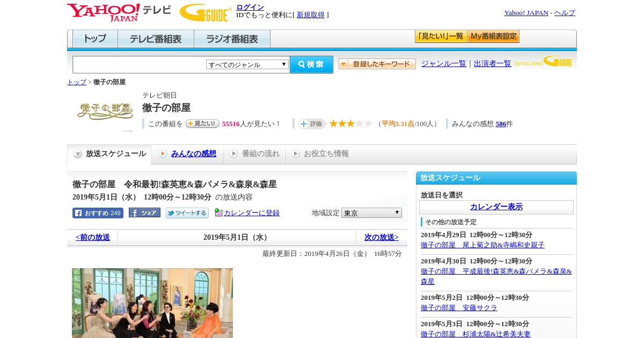This screenshot has width=644, height=338.
Task: Open the みんなの感想 tab
Action: pos(188,154)
